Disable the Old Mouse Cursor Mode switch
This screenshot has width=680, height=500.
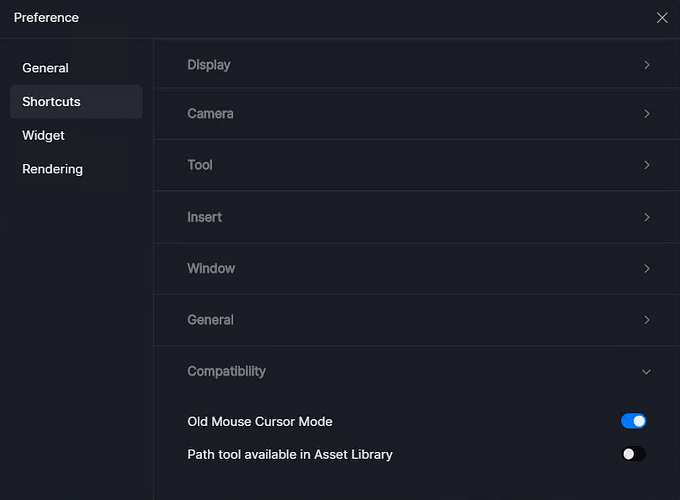point(634,421)
